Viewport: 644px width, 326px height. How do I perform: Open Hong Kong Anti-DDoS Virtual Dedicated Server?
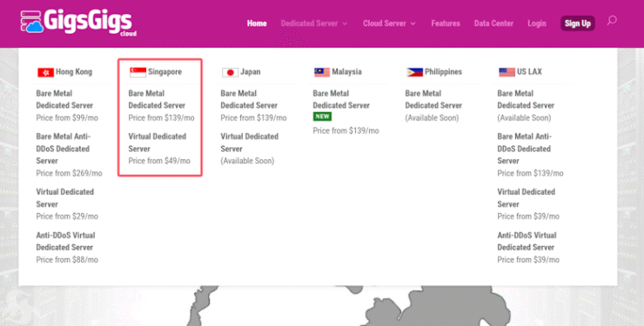click(65, 241)
